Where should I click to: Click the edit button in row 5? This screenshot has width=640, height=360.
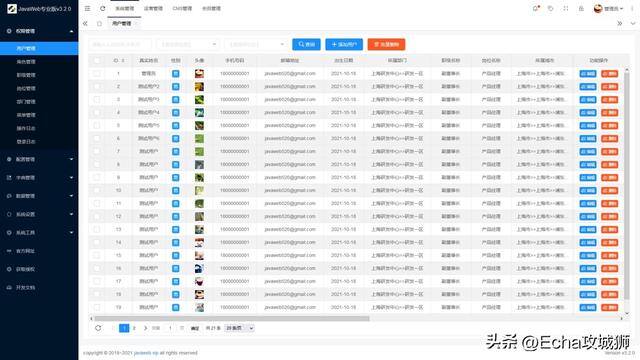click(x=588, y=125)
